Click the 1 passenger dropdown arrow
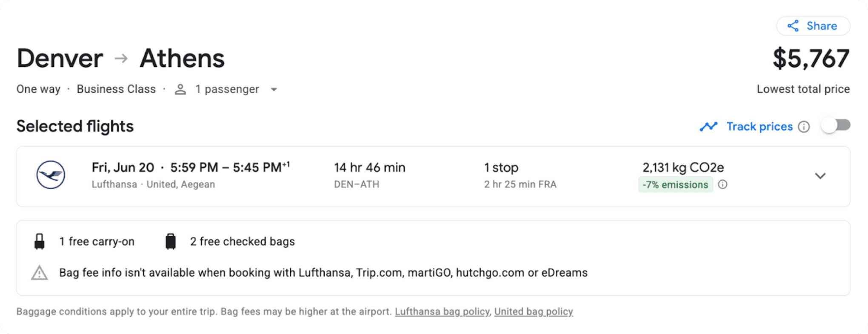Viewport: 868px width, 334px height. 274,90
